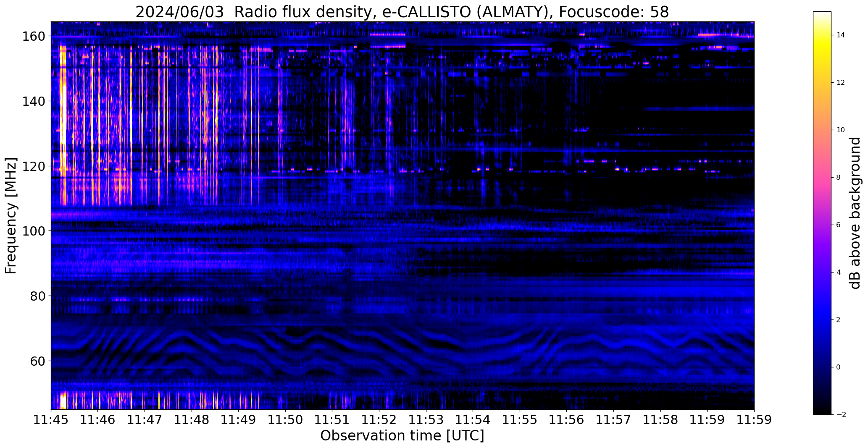Click the 11:49 time tick label
This screenshot has width=868, height=448.
point(239,420)
